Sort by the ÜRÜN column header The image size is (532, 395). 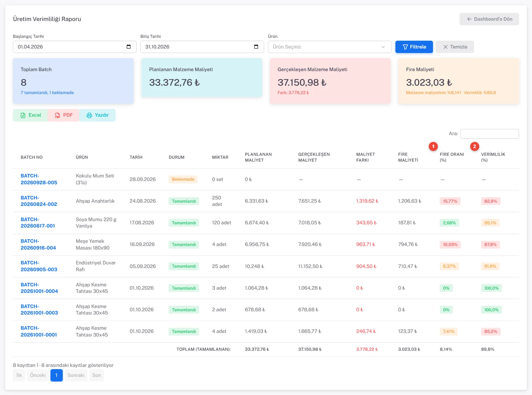pyautogui.click(x=82, y=157)
